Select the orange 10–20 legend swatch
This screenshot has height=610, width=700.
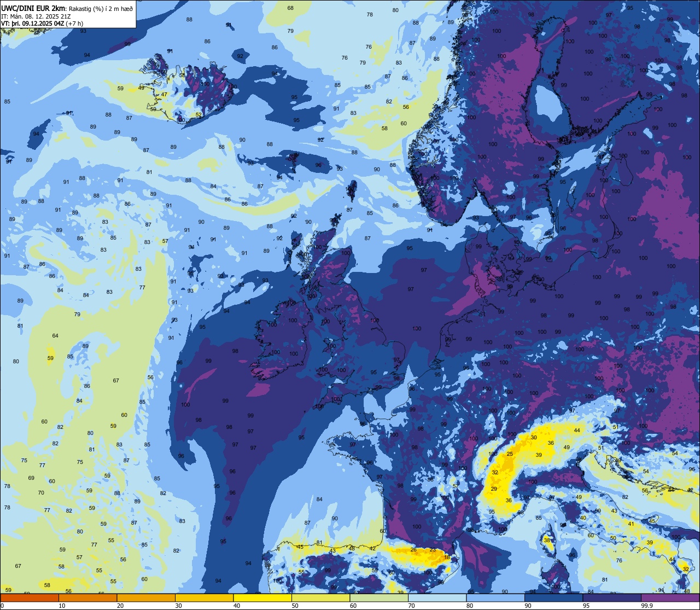pyautogui.click(x=87, y=597)
